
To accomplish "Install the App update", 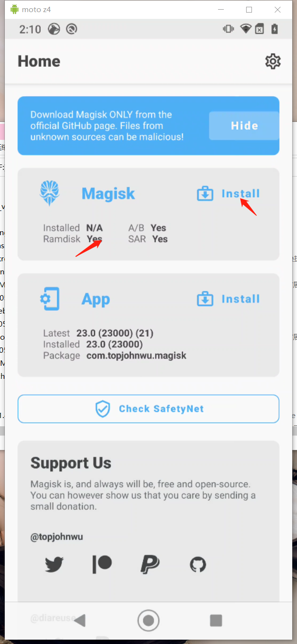I will [228, 299].
